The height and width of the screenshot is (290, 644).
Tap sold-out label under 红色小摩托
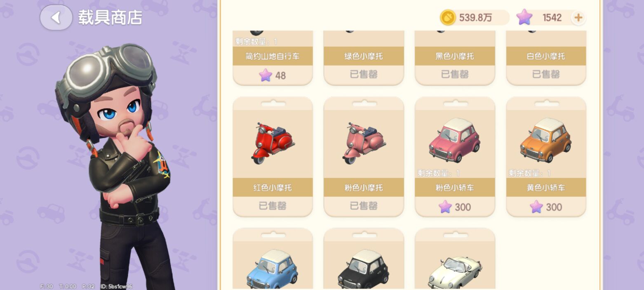click(x=273, y=205)
